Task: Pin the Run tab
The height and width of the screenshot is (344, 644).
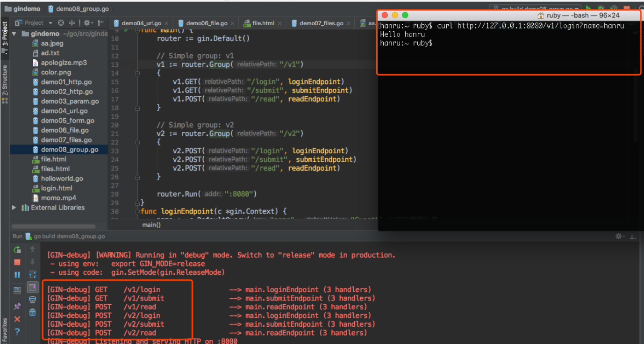Action: click(17, 306)
